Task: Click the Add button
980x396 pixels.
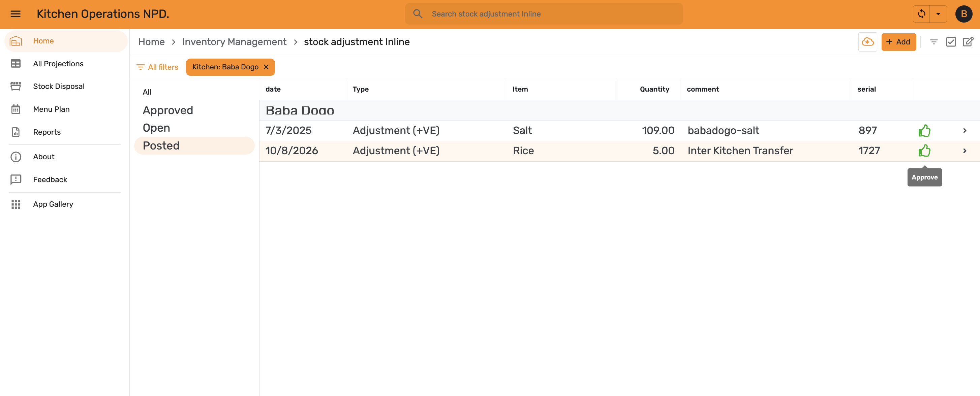Action: coord(898,42)
